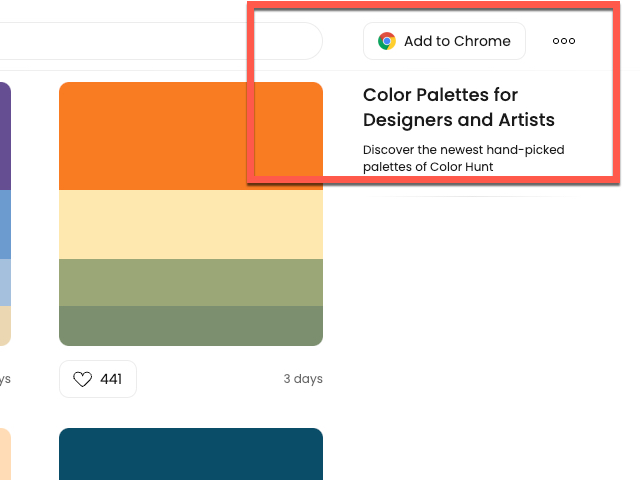Click the Chrome logo icon

tap(387, 41)
